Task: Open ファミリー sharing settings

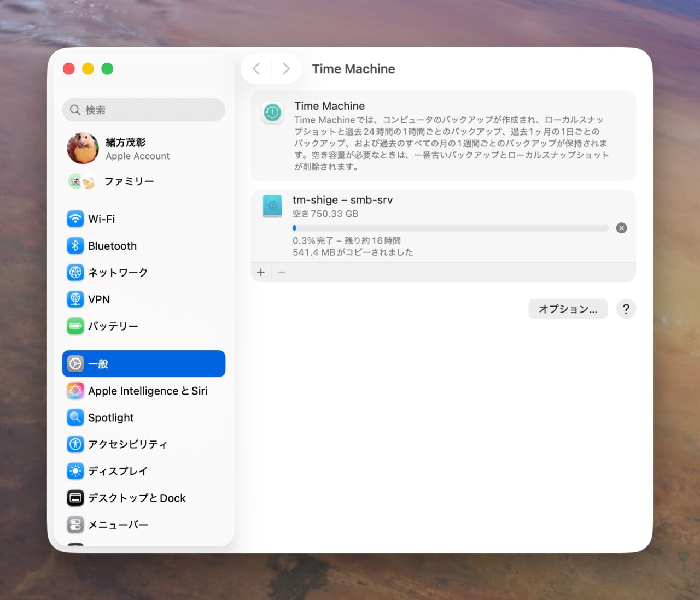Action: 144,181
